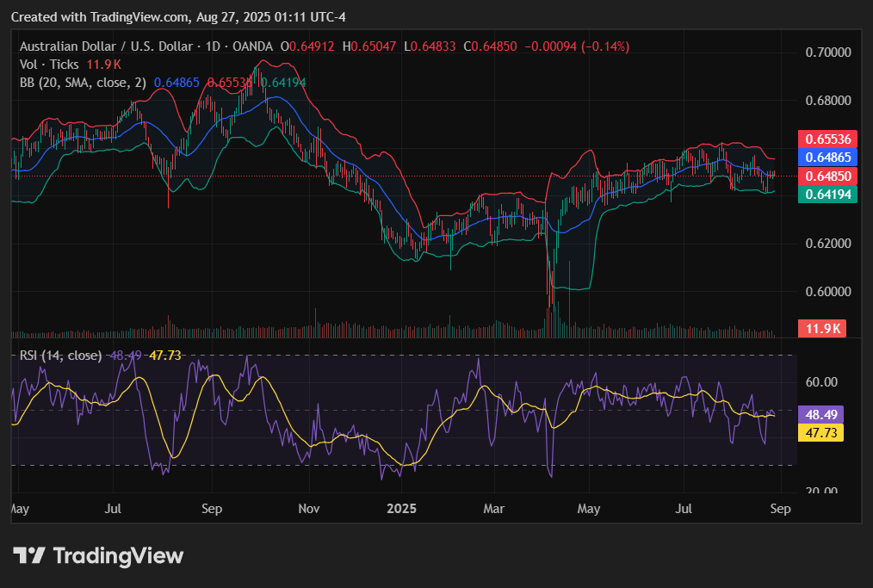Click the closing value C0.64850 in header
The width and height of the screenshot is (873, 588).
[x=490, y=46]
